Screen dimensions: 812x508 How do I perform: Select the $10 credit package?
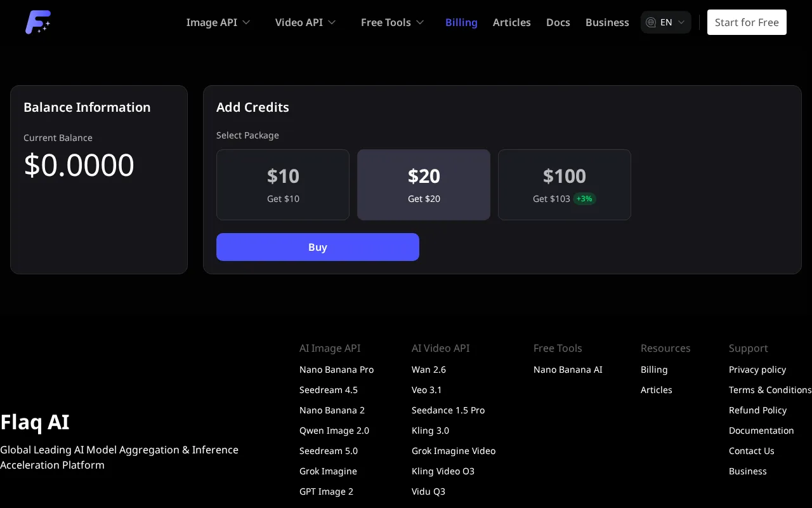tap(283, 185)
